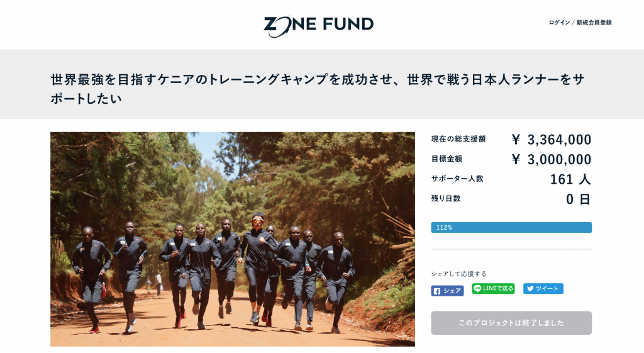Click the 112% funding progress bar
Viewport: 644px width, 353px height.
point(511,227)
